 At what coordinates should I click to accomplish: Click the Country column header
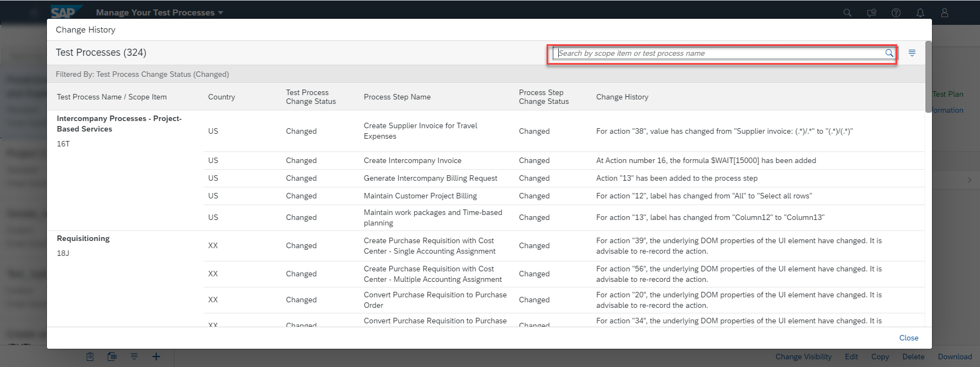point(221,97)
